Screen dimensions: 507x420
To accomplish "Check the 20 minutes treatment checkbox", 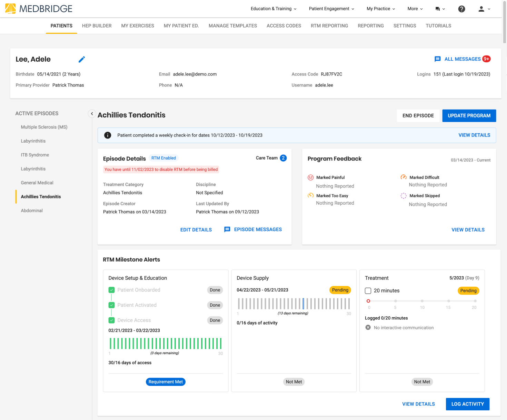I will click(x=368, y=291).
